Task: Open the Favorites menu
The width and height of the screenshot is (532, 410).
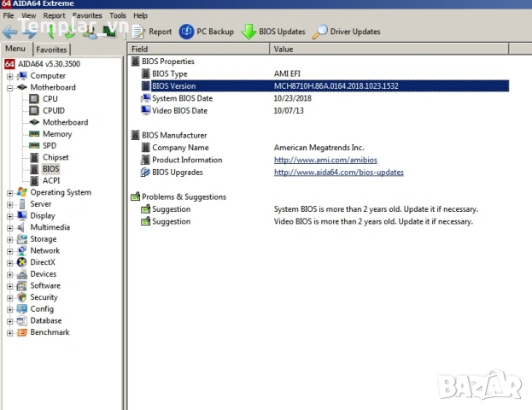Action: (x=87, y=15)
